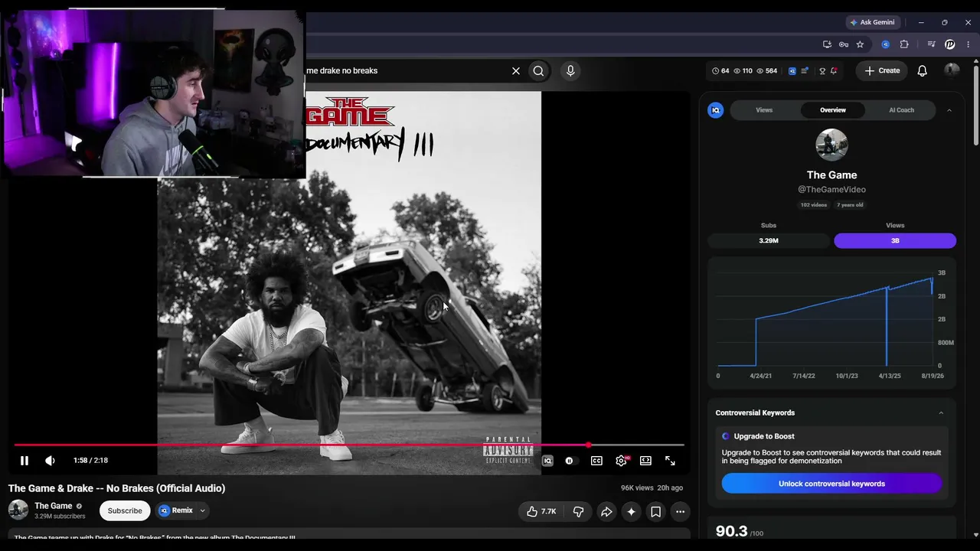Screen dimensions: 980x551
Task: Bookmark this page with star icon
Action: pyautogui.click(x=860, y=44)
